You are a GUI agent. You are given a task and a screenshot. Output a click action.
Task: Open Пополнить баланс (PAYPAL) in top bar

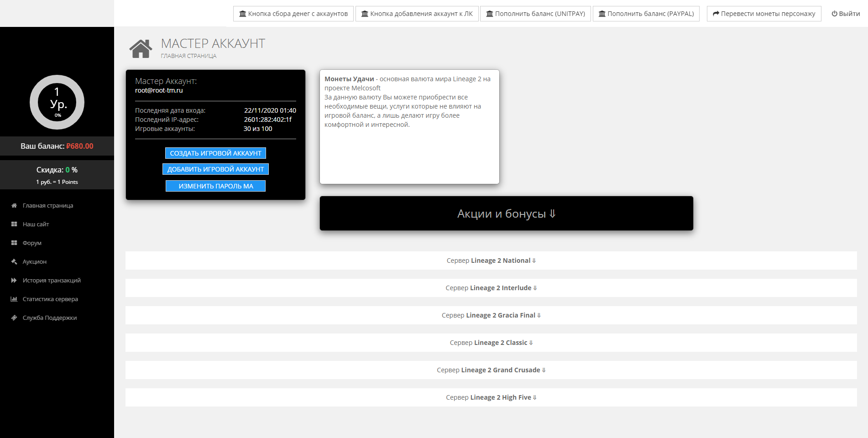point(646,14)
